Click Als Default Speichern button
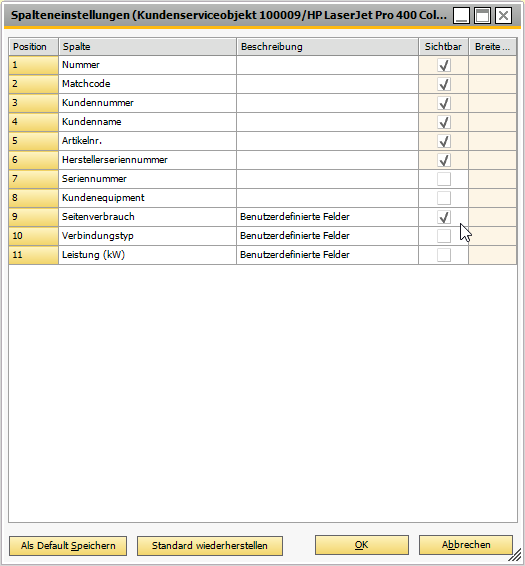This screenshot has width=525, height=566. [68, 545]
